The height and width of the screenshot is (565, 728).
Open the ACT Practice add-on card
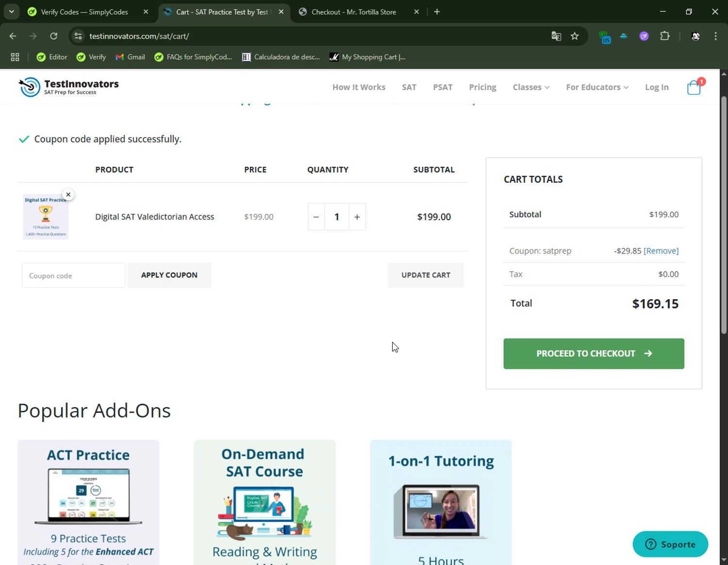coord(88,502)
